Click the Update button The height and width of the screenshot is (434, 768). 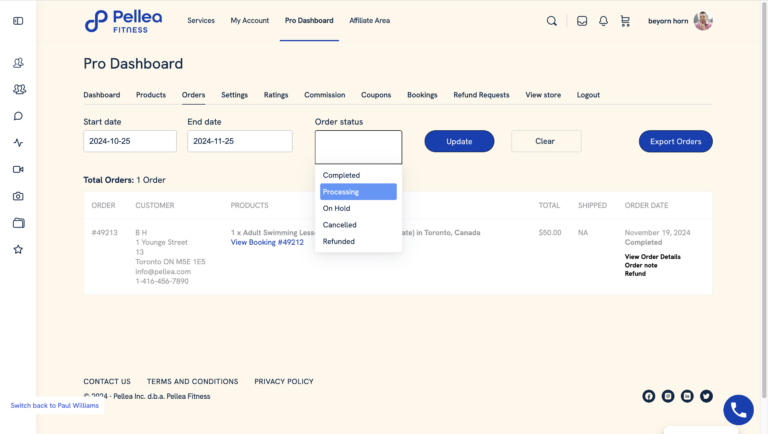point(459,141)
